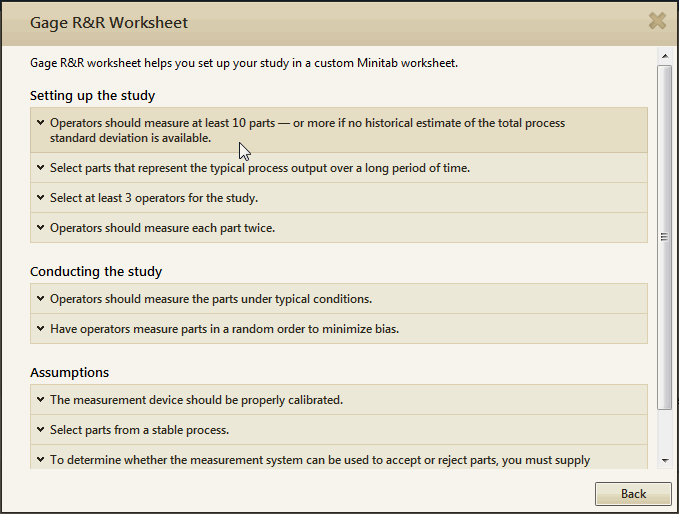This screenshot has width=679, height=514.
Task: Expand 'To determine whether the measurement system' item
Action: (39, 460)
